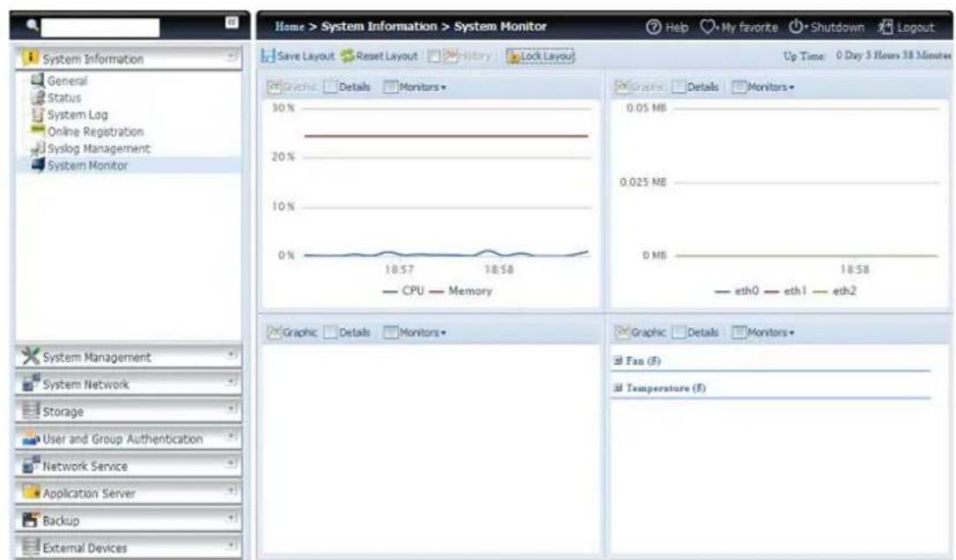This screenshot has width=956, height=560.
Task: Click the sidebar search input field
Action: pyautogui.click(x=100, y=28)
